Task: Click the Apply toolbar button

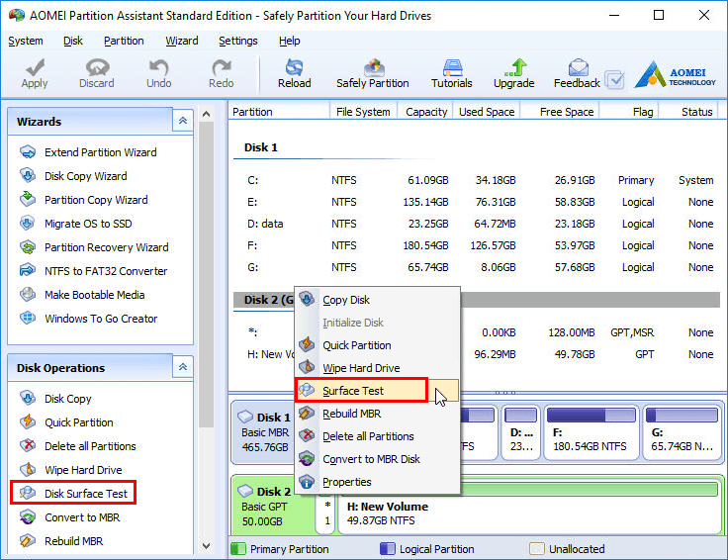Action: (35, 74)
